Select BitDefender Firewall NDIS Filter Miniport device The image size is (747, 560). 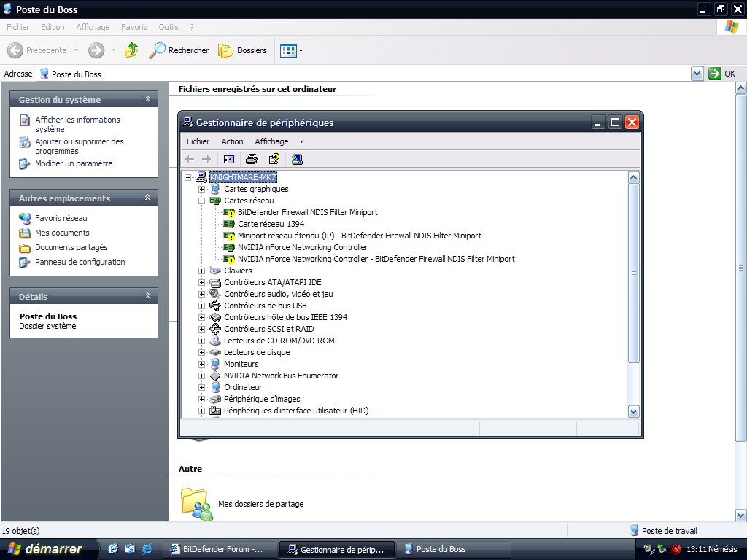pyautogui.click(x=307, y=212)
